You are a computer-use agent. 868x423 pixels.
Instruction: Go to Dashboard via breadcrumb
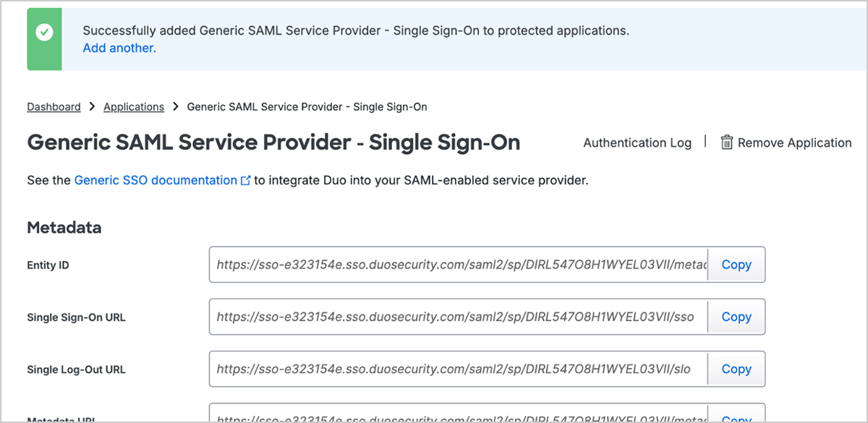coord(54,107)
